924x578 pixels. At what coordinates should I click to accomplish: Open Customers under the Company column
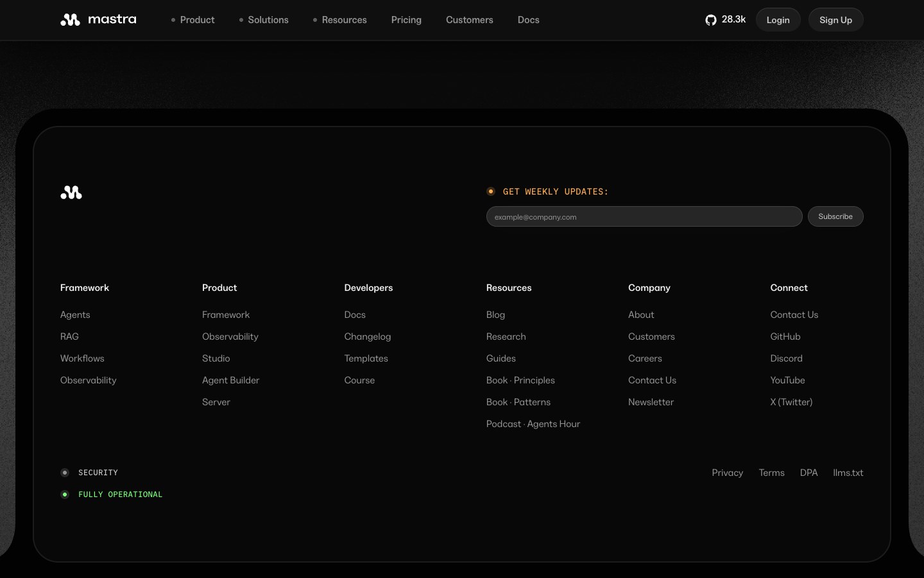tap(651, 337)
